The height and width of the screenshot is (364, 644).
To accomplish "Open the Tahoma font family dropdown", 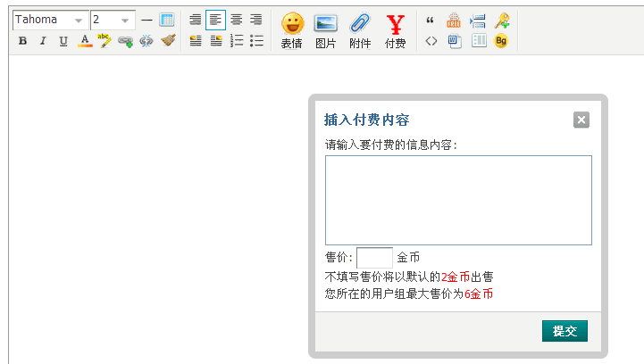I will [x=50, y=21].
